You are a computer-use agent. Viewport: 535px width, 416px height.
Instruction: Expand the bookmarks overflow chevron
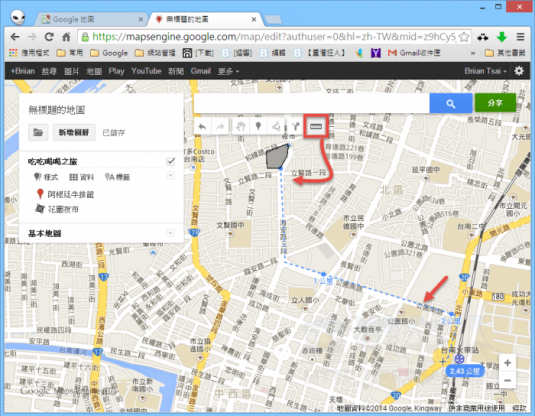(473, 53)
